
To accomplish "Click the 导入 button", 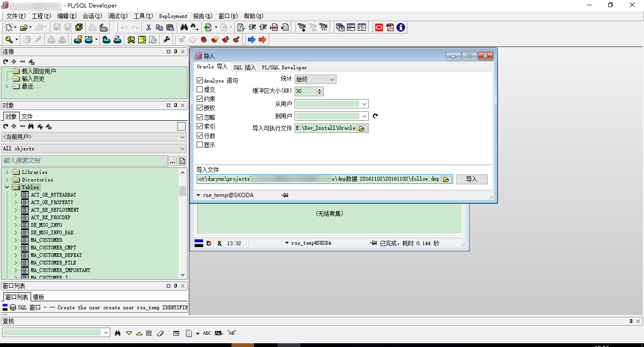I will point(472,179).
